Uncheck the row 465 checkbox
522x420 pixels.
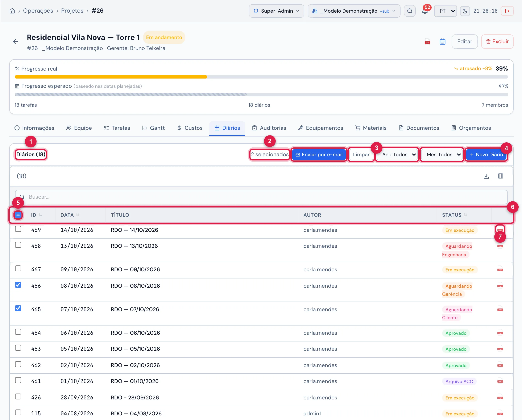point(18,308)
